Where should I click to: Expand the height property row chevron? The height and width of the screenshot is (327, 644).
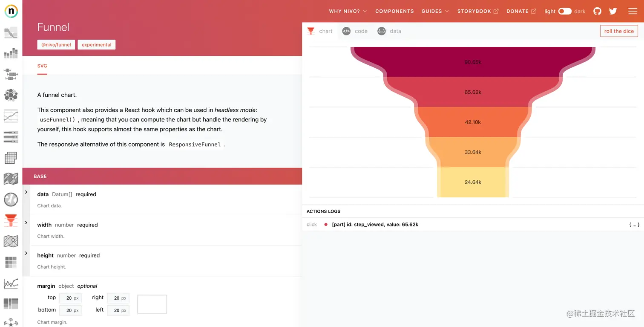tap(26, 254)
